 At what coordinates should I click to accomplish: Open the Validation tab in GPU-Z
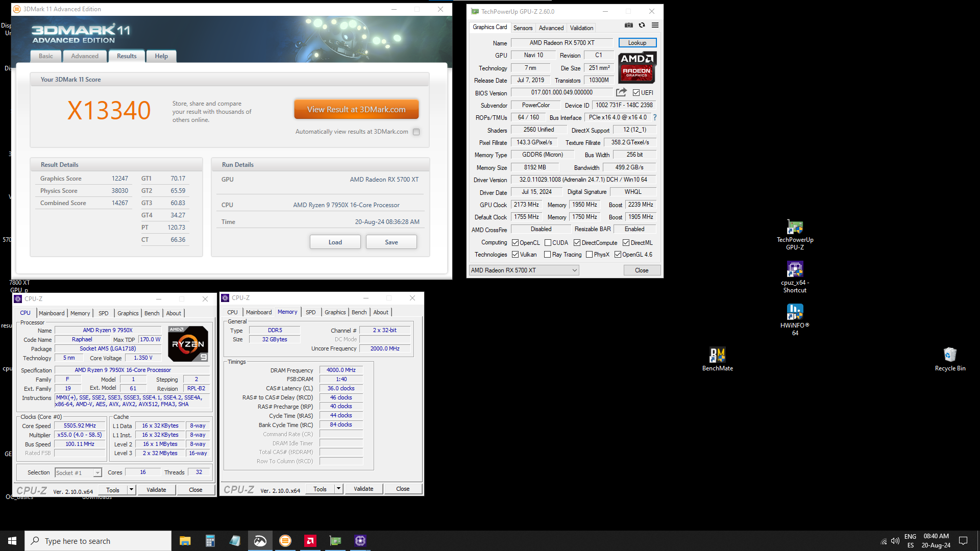[581, 28]
